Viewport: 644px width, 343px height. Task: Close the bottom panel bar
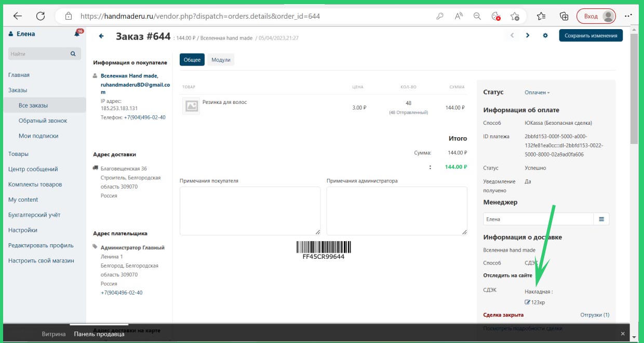click(x=623, y=333)
